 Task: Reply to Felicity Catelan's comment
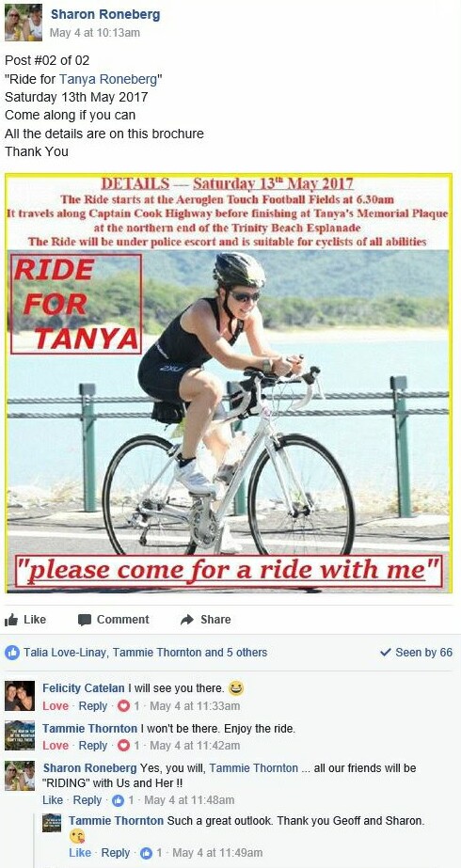click(93, 706)
